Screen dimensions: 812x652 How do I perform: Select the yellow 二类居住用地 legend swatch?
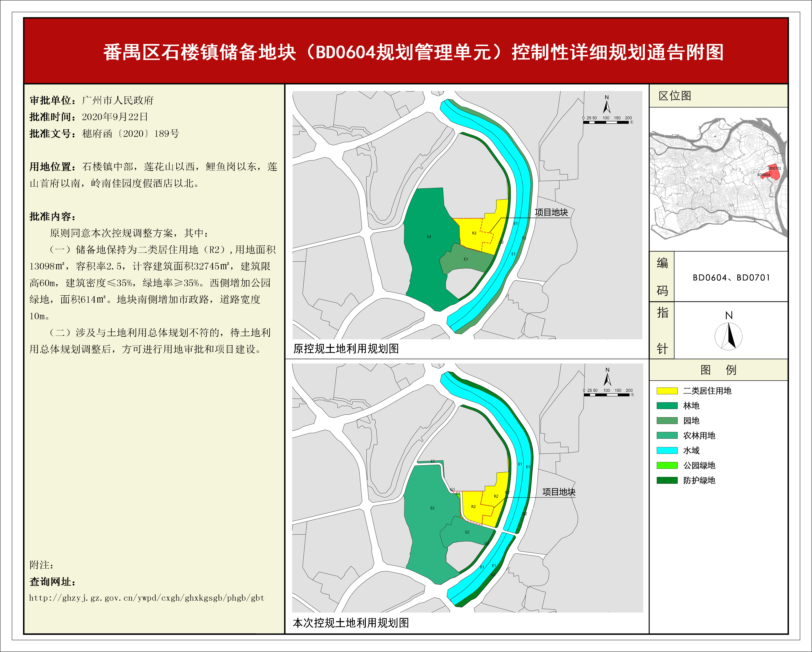(667, 391)
